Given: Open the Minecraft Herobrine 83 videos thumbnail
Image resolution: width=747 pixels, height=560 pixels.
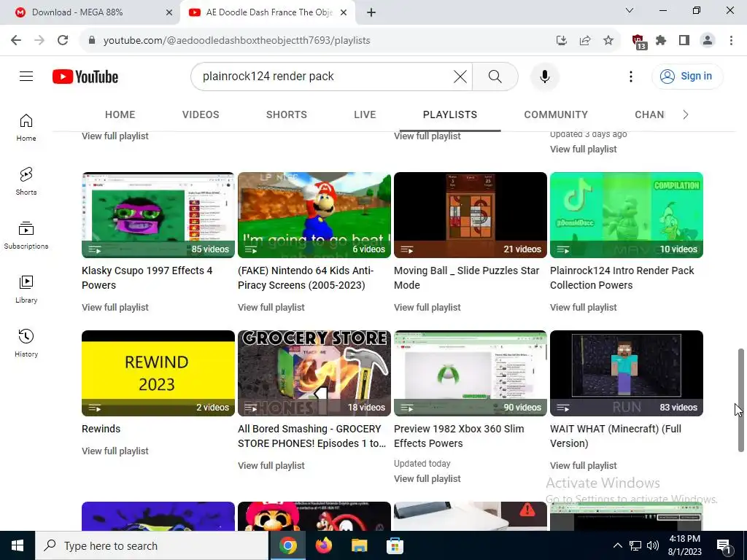Looking at the screenshot, I should (x=627, y=373).
